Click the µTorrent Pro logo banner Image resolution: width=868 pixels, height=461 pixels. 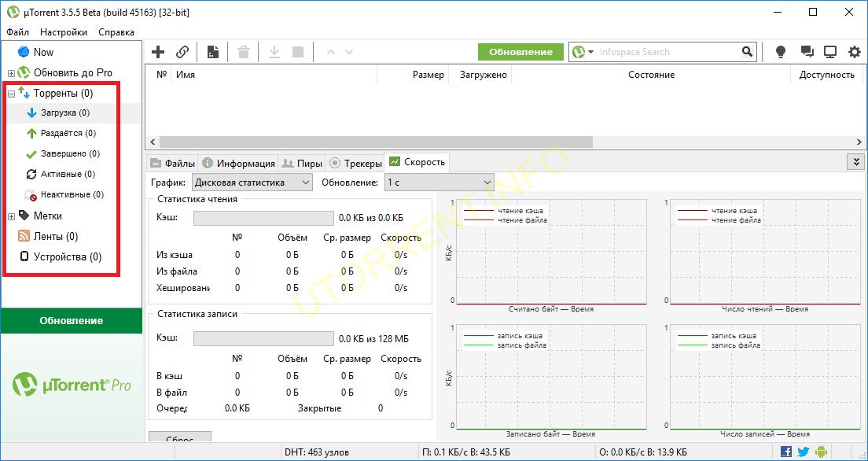point(72,385)
